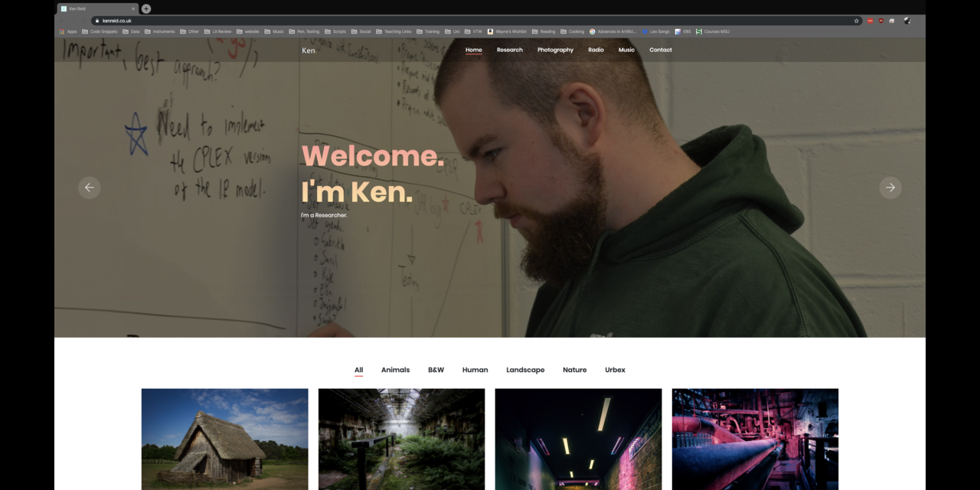The height and width of the screenshot is (490, 980).
Task: Click the Contact link in navigation
Action: [660, 50]
